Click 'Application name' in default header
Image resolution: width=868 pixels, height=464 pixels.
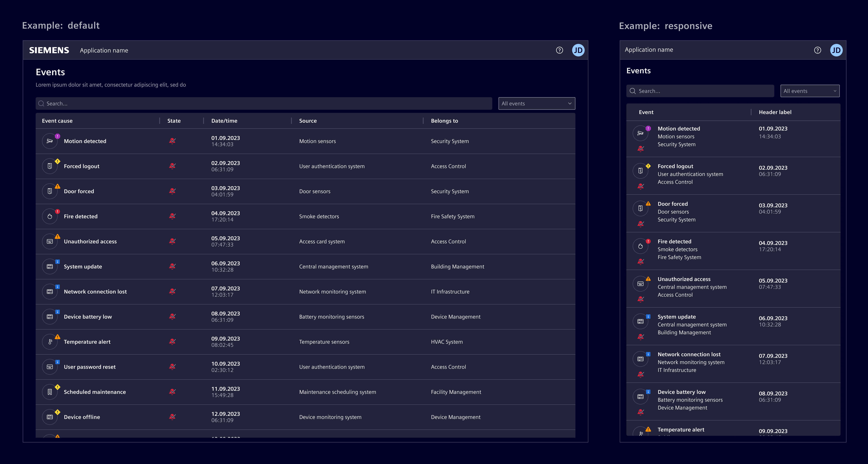coord(104,50)
